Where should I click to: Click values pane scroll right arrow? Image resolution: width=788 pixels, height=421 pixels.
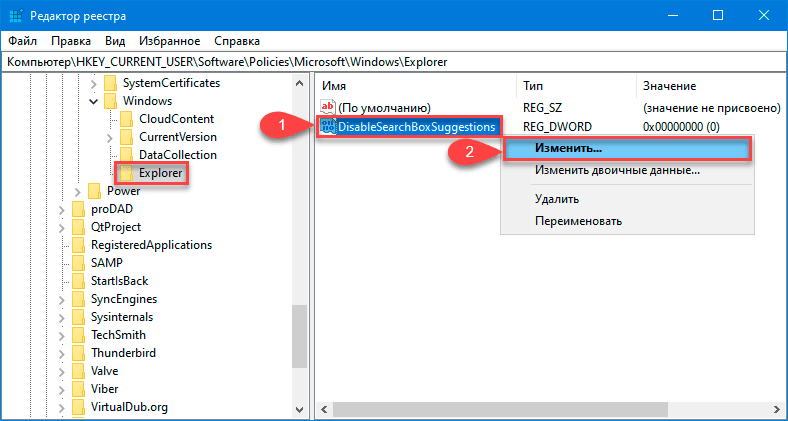[777, 409]
